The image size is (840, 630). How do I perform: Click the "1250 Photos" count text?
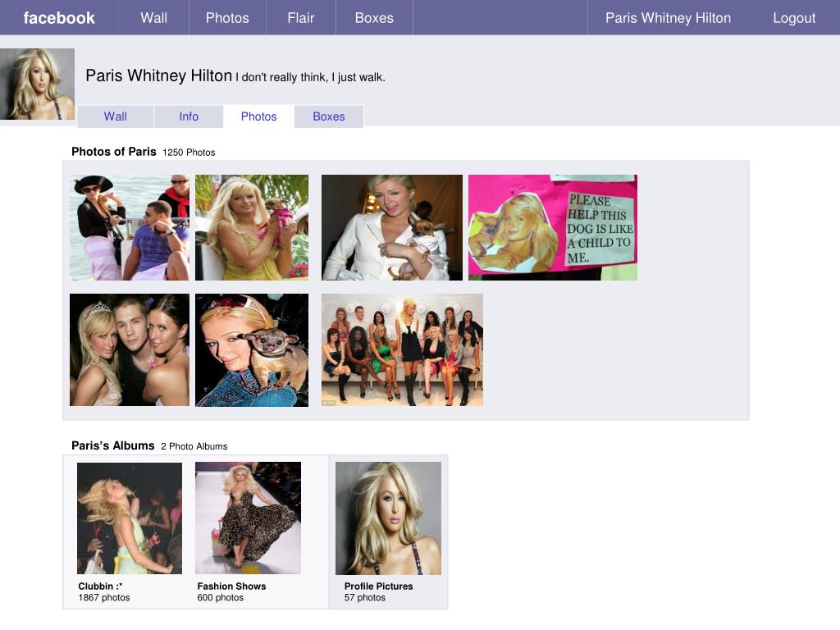coord(189,153)
